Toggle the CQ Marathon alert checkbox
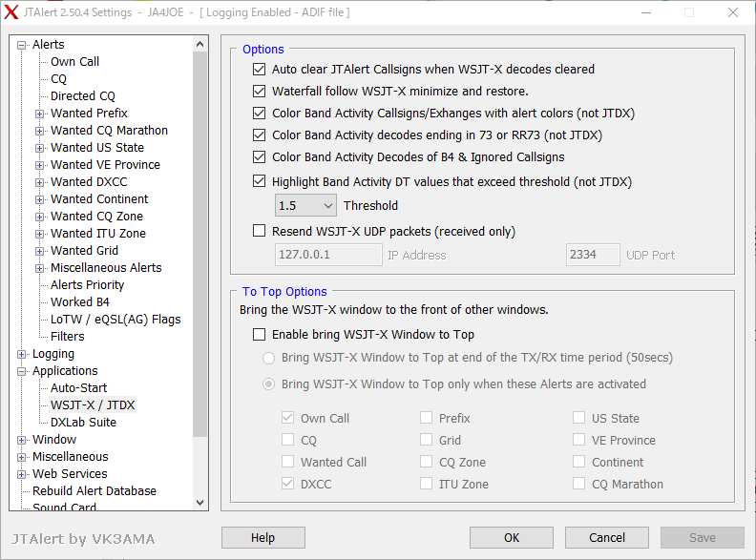This screenshot has height=560, width=756. [x=579, y=483]
